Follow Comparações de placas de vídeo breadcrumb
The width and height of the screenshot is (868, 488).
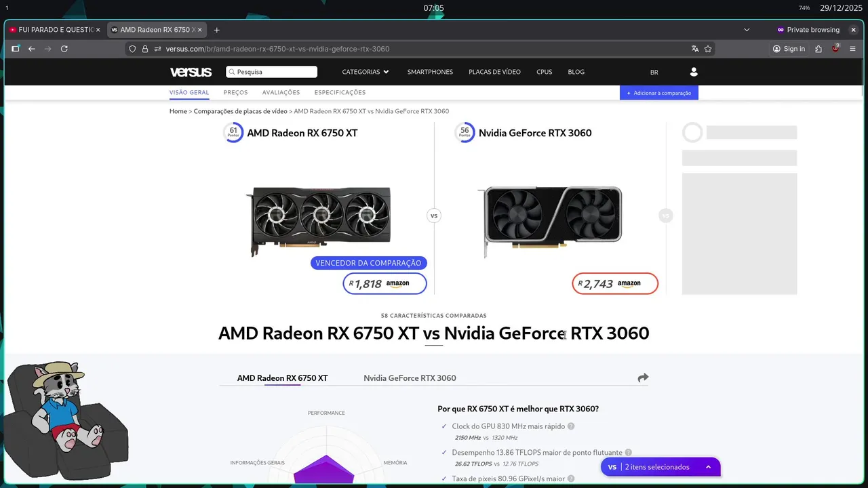click(x=241, y=111)
